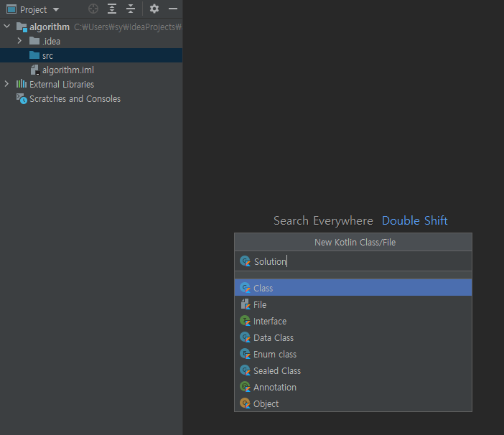Click the Enum class type icon
The width and height of the screenshot is (504, 435).
click(246, 354)
